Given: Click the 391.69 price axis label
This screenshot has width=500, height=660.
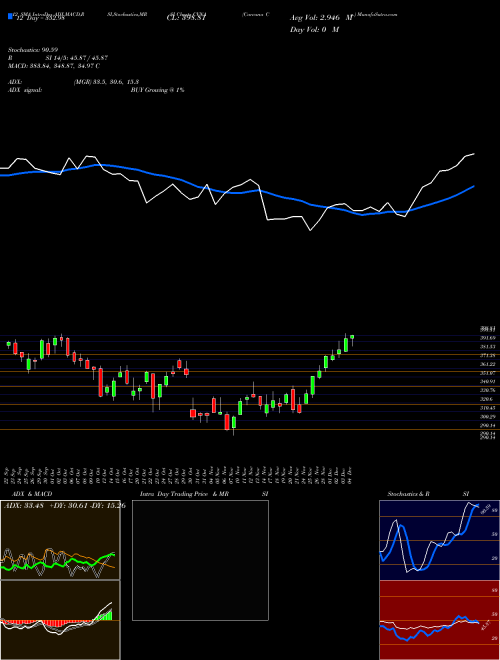Looking at the screenshot, I should (488, 338).
